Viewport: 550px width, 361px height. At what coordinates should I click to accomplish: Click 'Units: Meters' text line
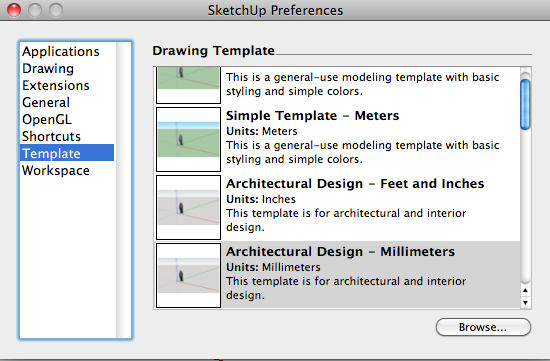tap(262, 131)
